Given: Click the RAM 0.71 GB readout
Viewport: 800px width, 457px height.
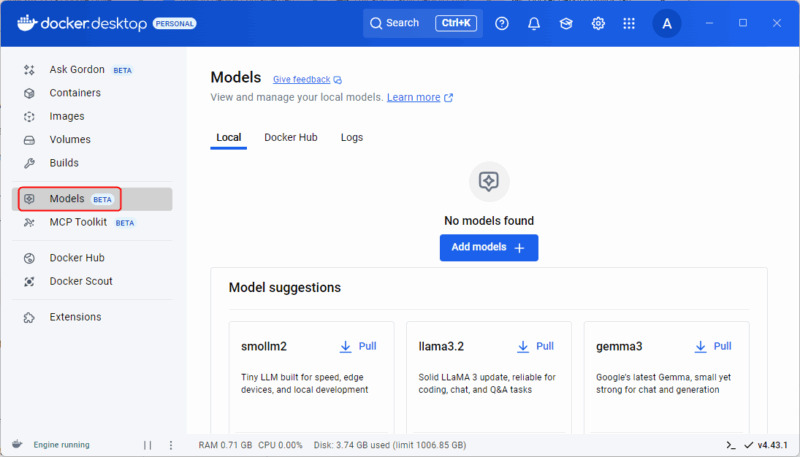Looking at the screenshot, I should pyautogui.click(x=225, y=445).
